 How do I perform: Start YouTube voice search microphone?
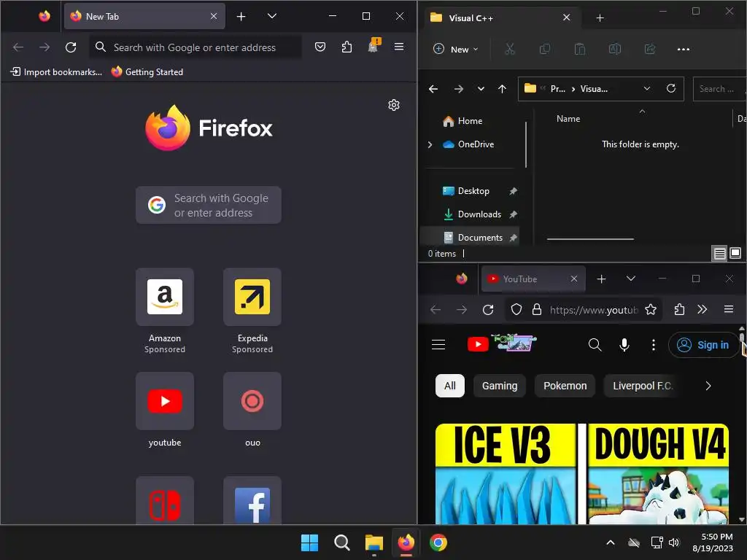point(624,344)
